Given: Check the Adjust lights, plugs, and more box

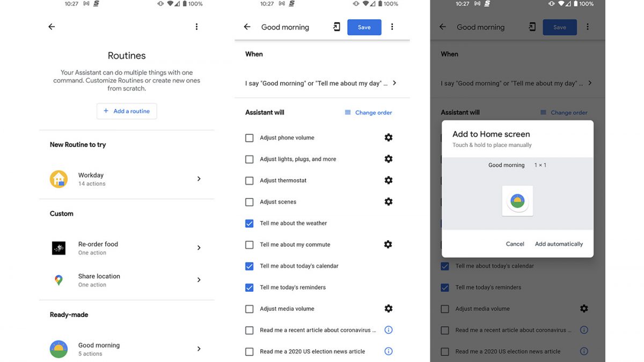Looking at the screenshot, I should point(250,159).
